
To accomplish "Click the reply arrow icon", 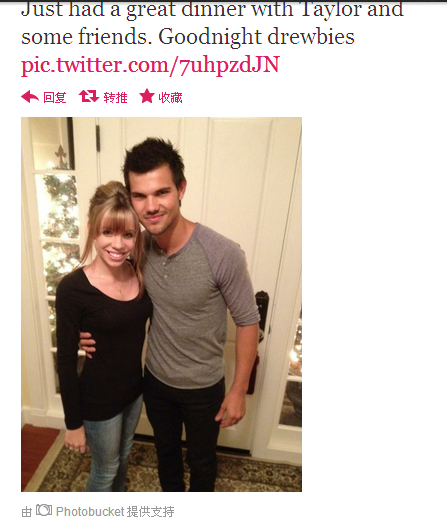I will [30, 97].
